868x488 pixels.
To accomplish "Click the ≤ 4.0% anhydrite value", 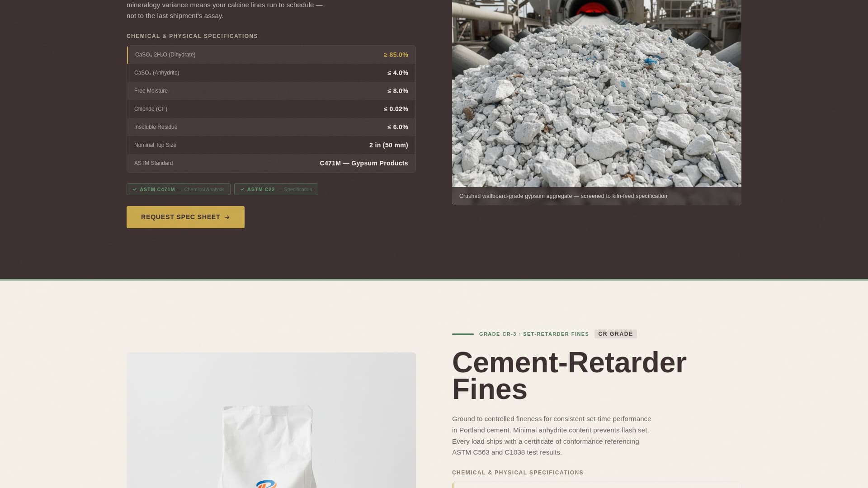I will point(398,73).
